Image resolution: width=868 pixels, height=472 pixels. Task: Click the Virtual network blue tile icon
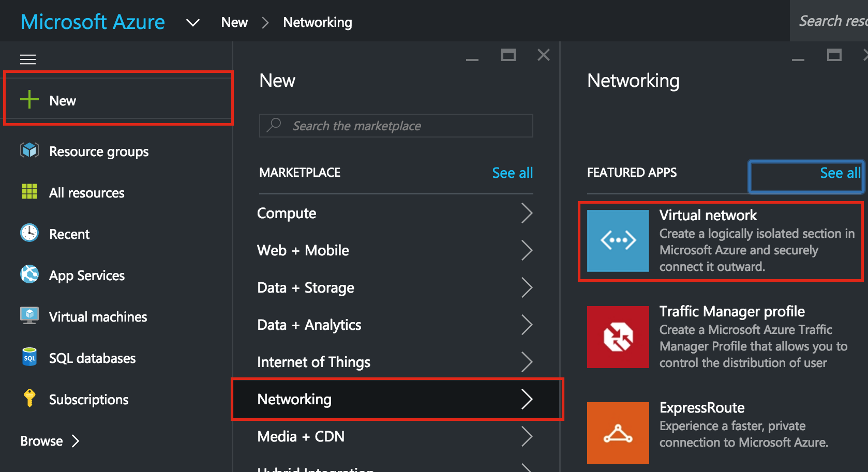(618, 240)
